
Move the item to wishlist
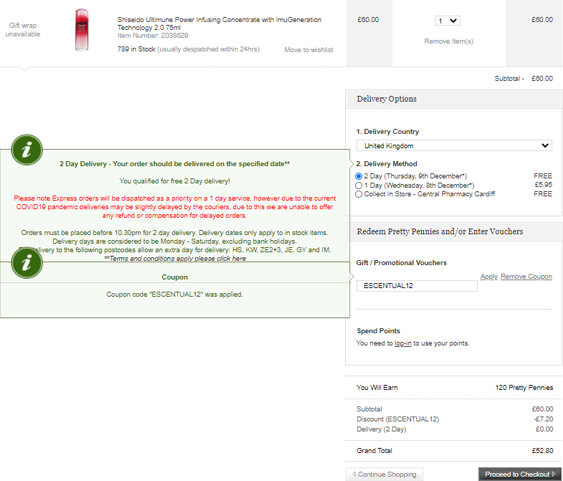coord(309,50)
